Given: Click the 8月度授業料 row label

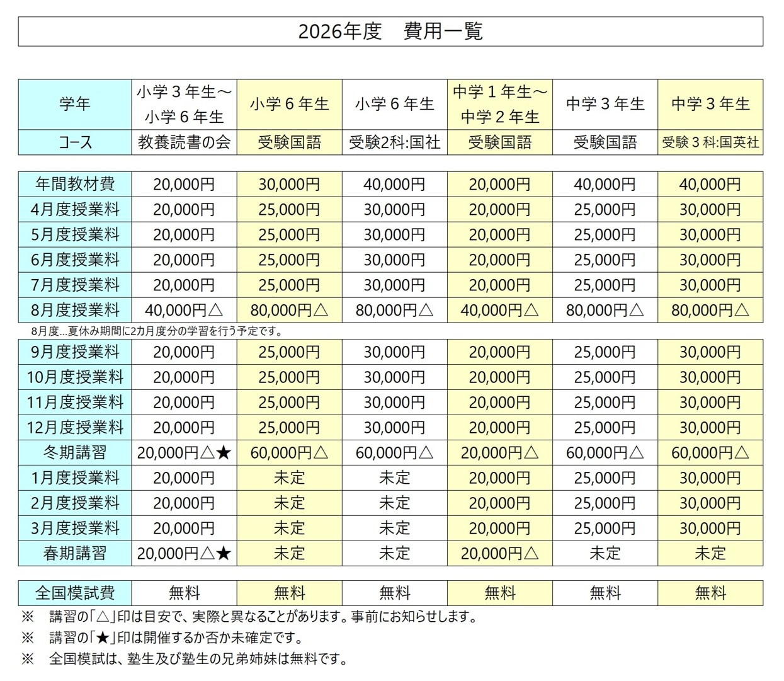Looking at the screenshot, I should (x=75, y=311).
